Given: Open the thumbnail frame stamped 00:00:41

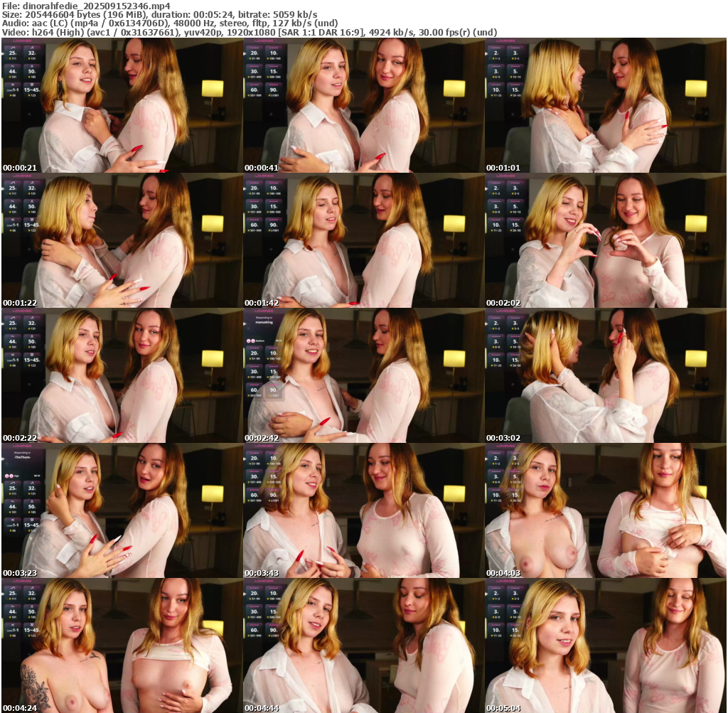Looking at the screenshot, I should pos(364,105).
